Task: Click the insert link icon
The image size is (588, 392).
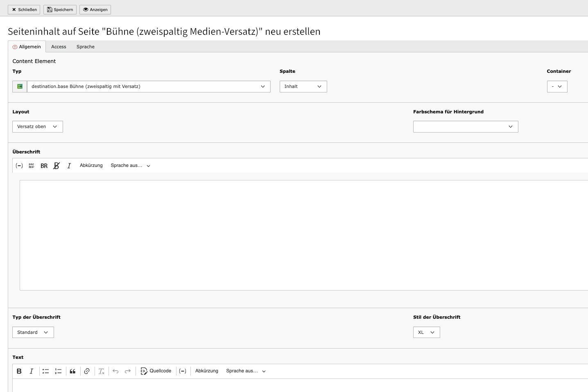Action: (x=87, y=371)
